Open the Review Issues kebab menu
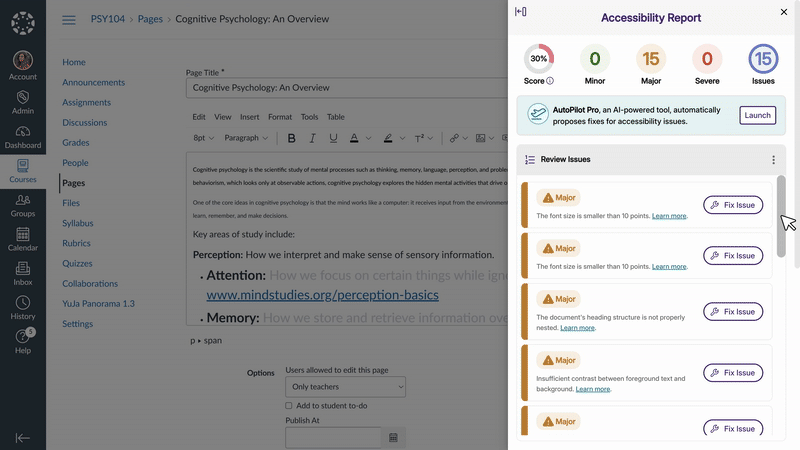800x450 pixels. tap(773, 160)
